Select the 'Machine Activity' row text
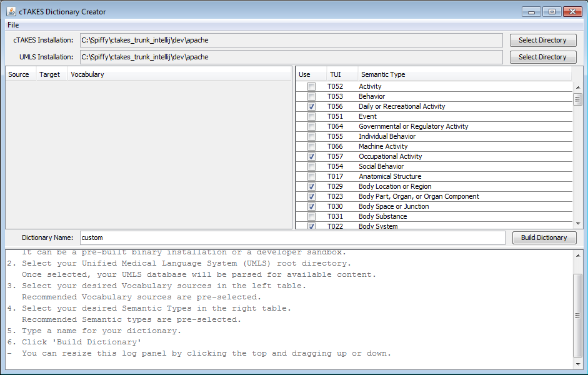Screen dimensions: 588x375 (x=383, y=147)
